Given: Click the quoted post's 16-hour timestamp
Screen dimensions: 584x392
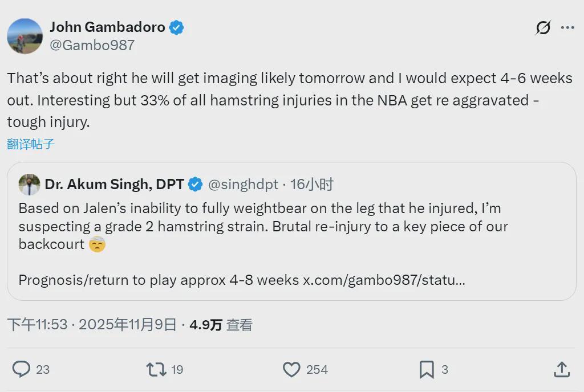Looking at the screenshot, I should [312, 185].
